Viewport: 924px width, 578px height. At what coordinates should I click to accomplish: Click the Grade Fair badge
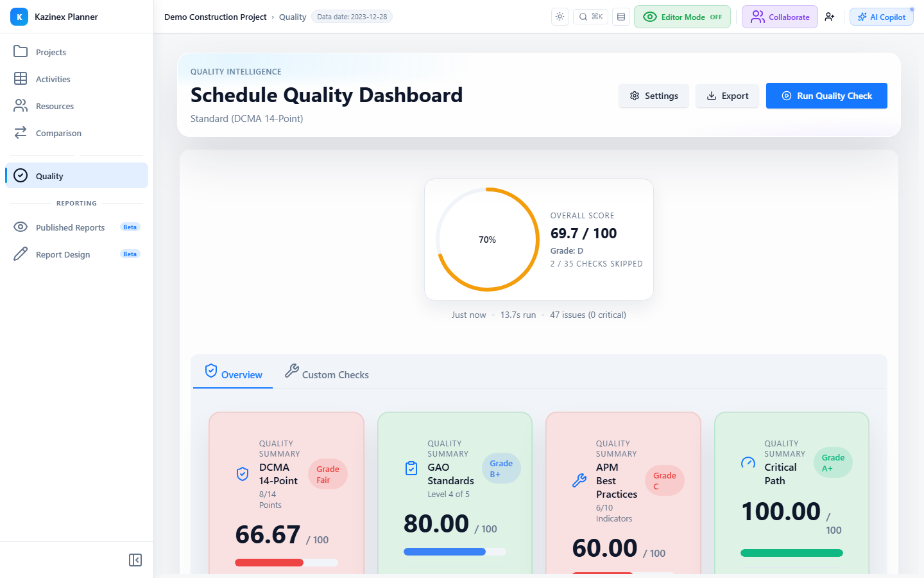pyautogui.click(x=328, y=475)
